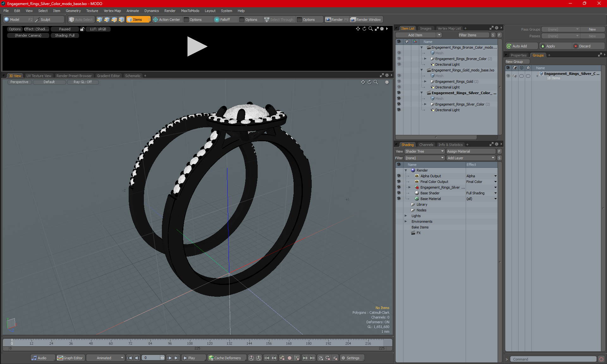Switch to Schematic tab
Viewport: 607px width, 364px height.
click(x=133, y=76)
